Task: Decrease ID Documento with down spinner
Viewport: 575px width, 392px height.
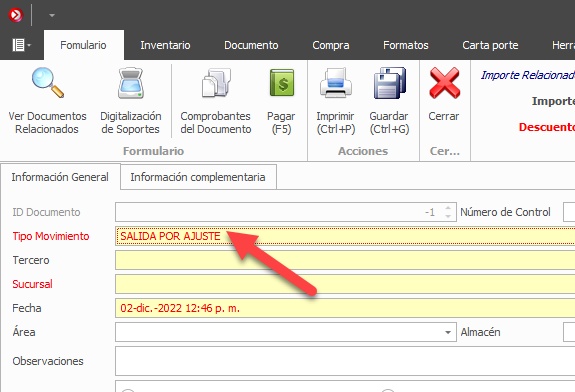Action: point(448,216)
